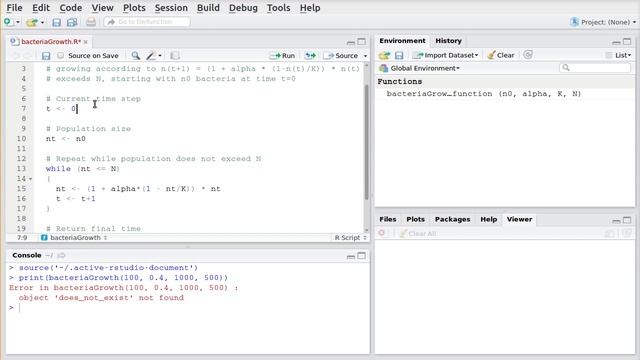Open the File menu
This screenshot has height=360, width=640.
tap(14, 8)
